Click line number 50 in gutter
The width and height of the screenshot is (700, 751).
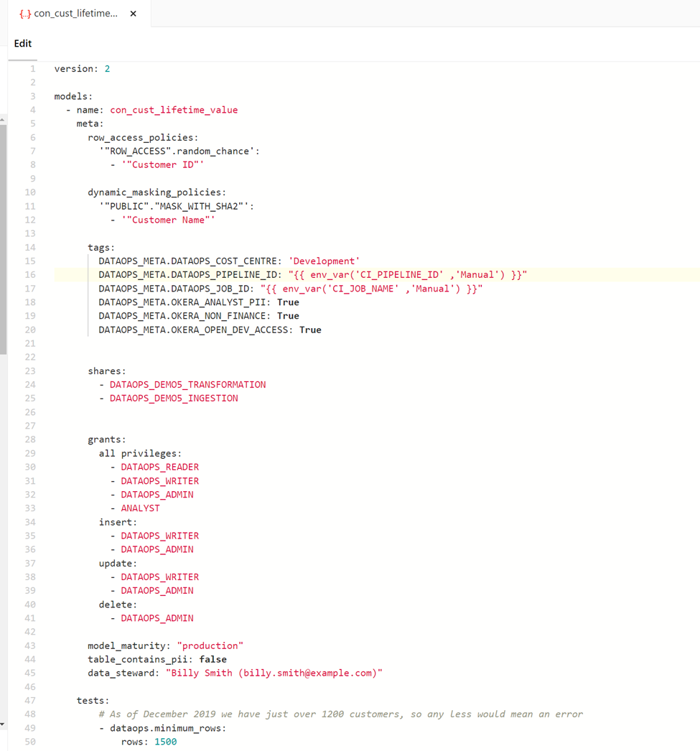pyautogui.click(x=30, y=742)
